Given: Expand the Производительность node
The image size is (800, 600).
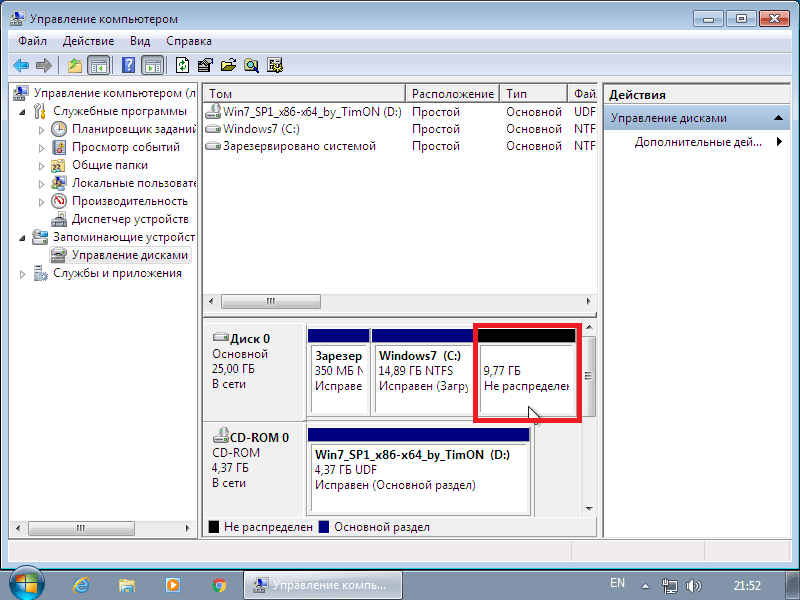Looking at the screenshot, I should 41,202.
